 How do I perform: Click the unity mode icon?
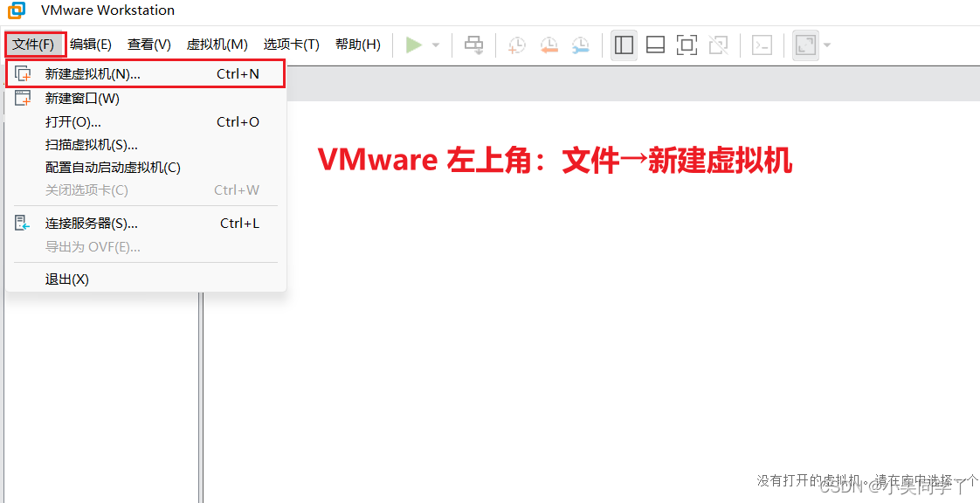point(718,45)
